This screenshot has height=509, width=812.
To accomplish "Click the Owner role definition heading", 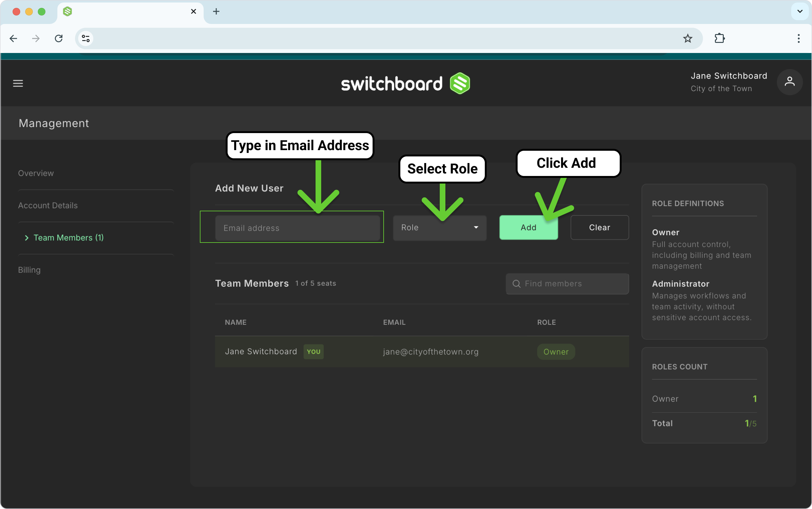I will [x=665, y=232].
